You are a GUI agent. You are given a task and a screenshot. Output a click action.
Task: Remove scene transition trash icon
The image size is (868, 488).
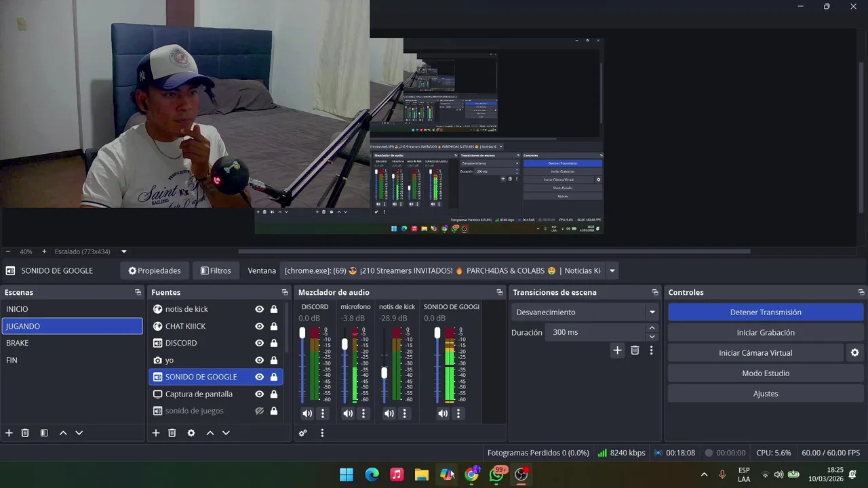(x=635, y=350)
